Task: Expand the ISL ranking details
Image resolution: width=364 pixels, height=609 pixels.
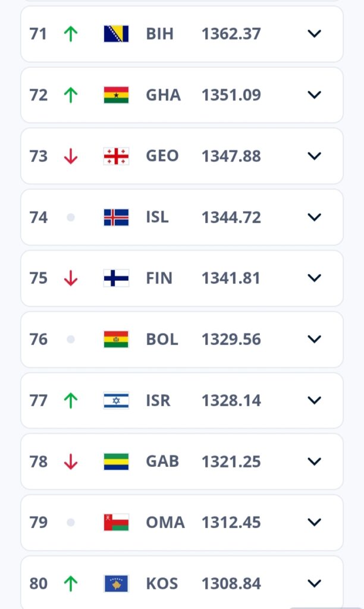Action: point(314,217)
